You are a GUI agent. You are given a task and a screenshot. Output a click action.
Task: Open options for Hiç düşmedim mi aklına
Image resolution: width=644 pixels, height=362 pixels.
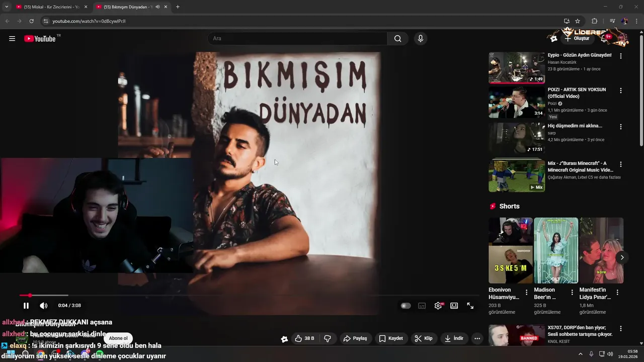coord(621,127)
